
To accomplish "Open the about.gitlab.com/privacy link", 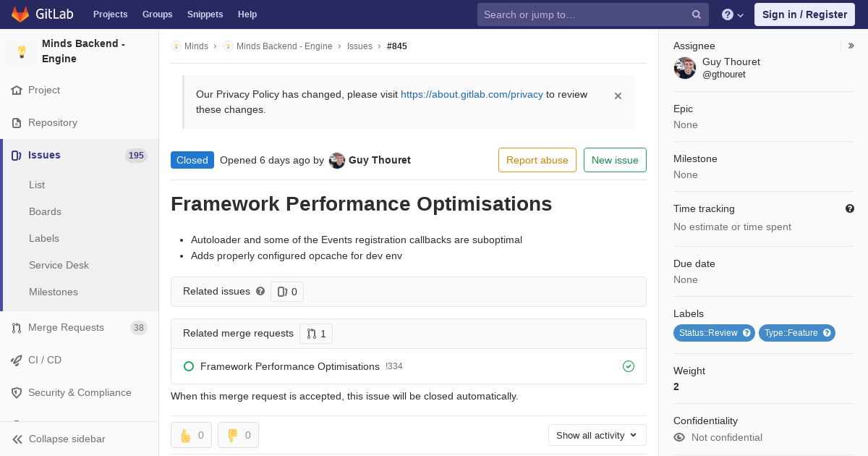I will (x=472, y=94).
